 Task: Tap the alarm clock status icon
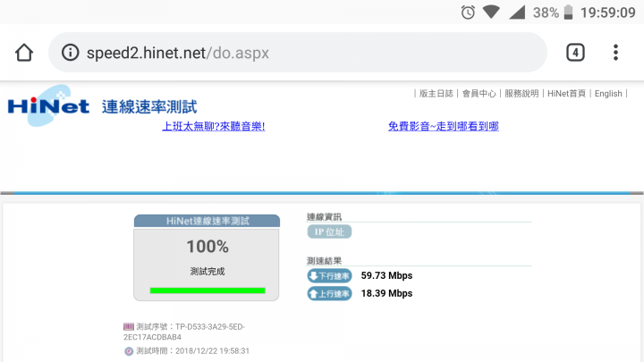(468, 13)
